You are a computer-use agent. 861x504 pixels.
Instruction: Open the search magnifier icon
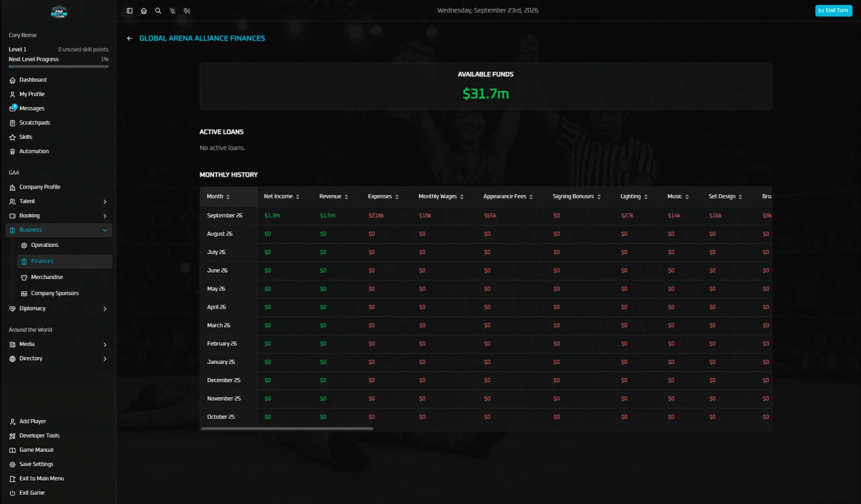(x=158, y=11)
